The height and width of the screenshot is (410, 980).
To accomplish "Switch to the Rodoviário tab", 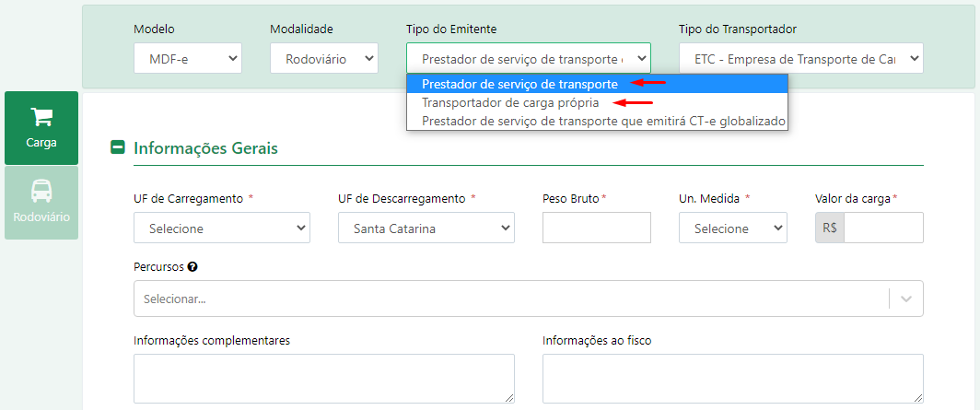I will point(41,203).
